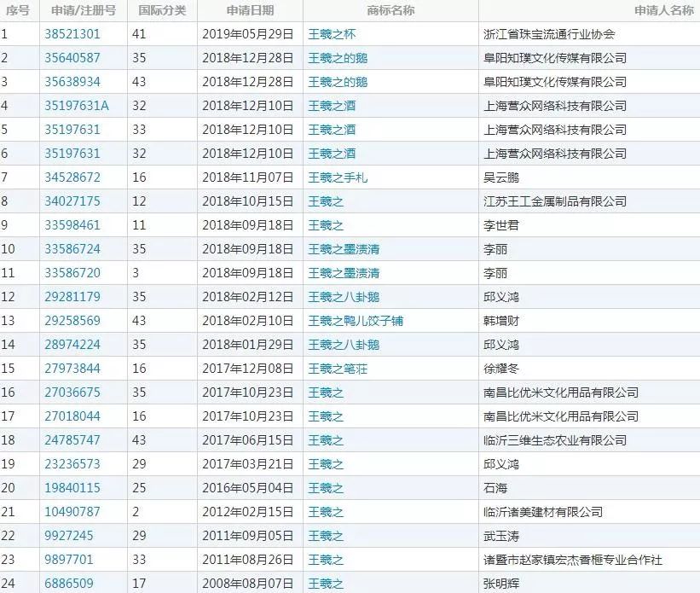The height and width of the screenshot is (593, 700).
Task: Select date 2019年05月29日
Action: pyautogui.click(x=248, y=34)
